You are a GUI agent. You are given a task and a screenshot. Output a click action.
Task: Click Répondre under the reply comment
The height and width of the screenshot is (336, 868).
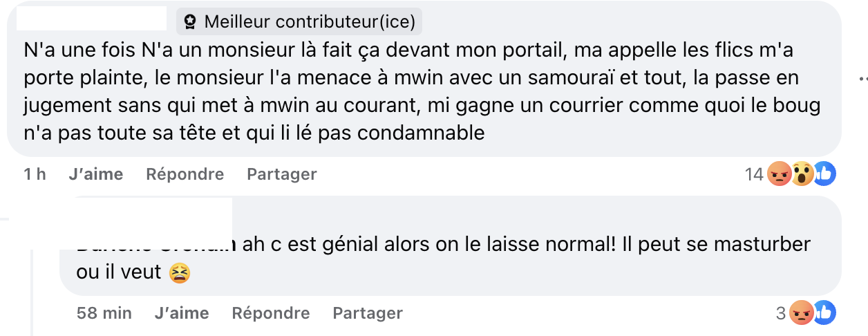pyautogui.click(x=271, y=313)
